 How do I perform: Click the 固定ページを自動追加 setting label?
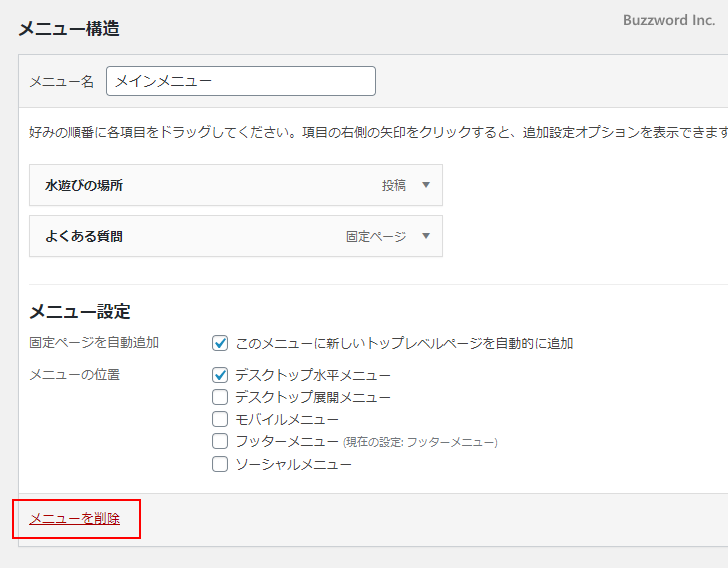pyautogui.click(x=94, y=343)
